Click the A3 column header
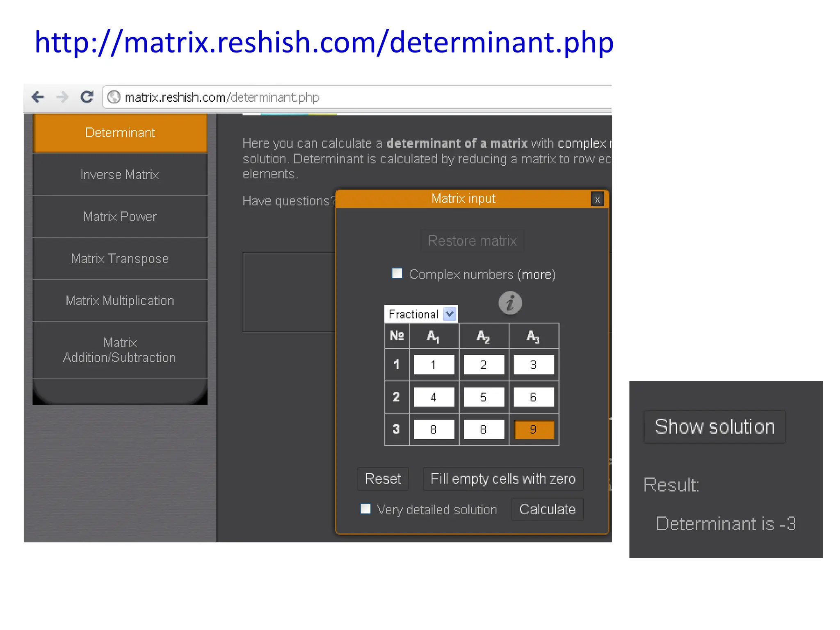The width and height of the screenshot is (840, 630). point(533,336)
